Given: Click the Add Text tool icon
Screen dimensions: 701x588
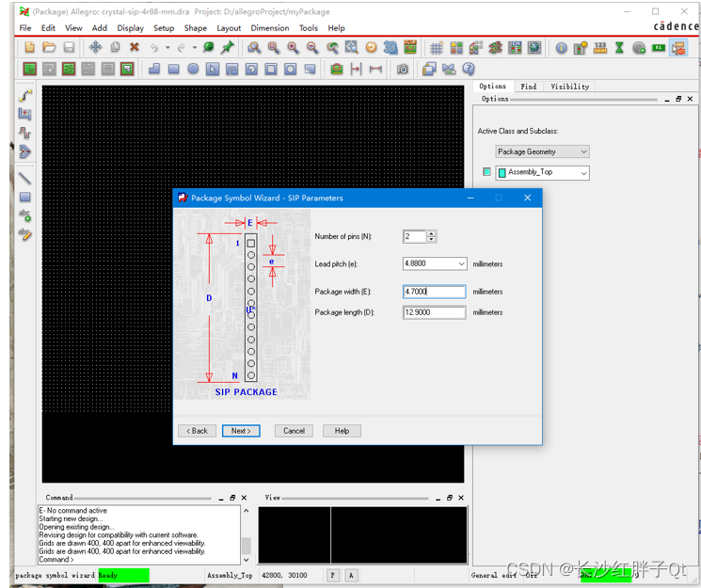Looking at the screenshot, I should [x=24, y=215].
